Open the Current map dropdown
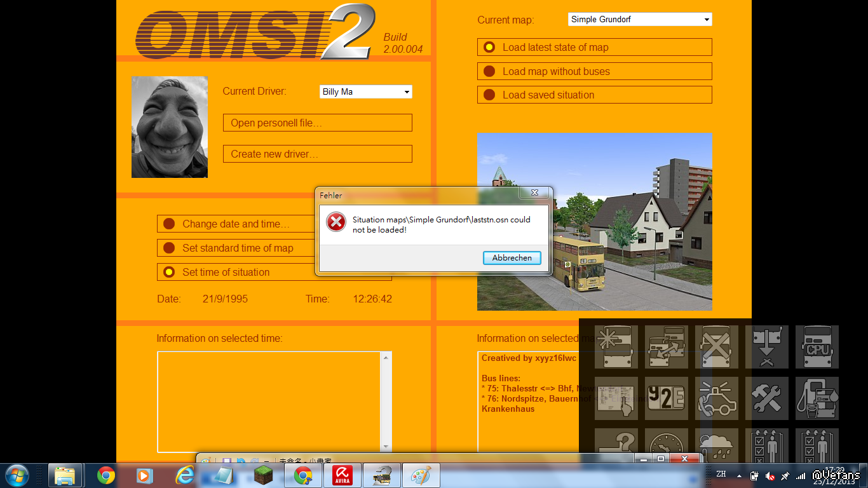The image size is (868, 488). click(640, 19)
